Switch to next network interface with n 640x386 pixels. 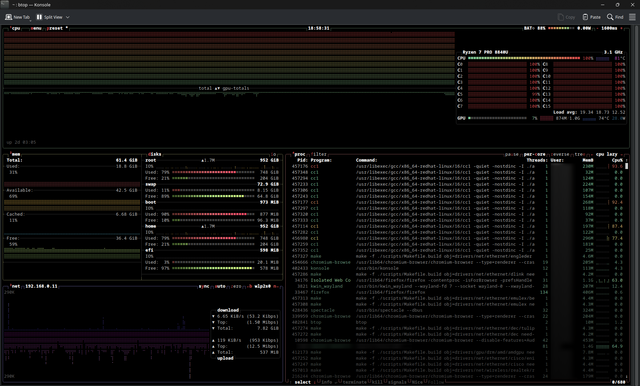(x=275, y=286)
